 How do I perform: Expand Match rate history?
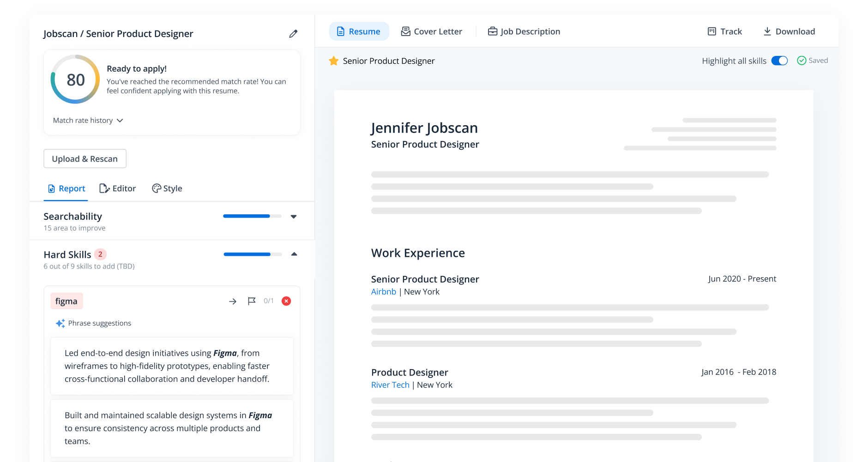pos(88,121)
